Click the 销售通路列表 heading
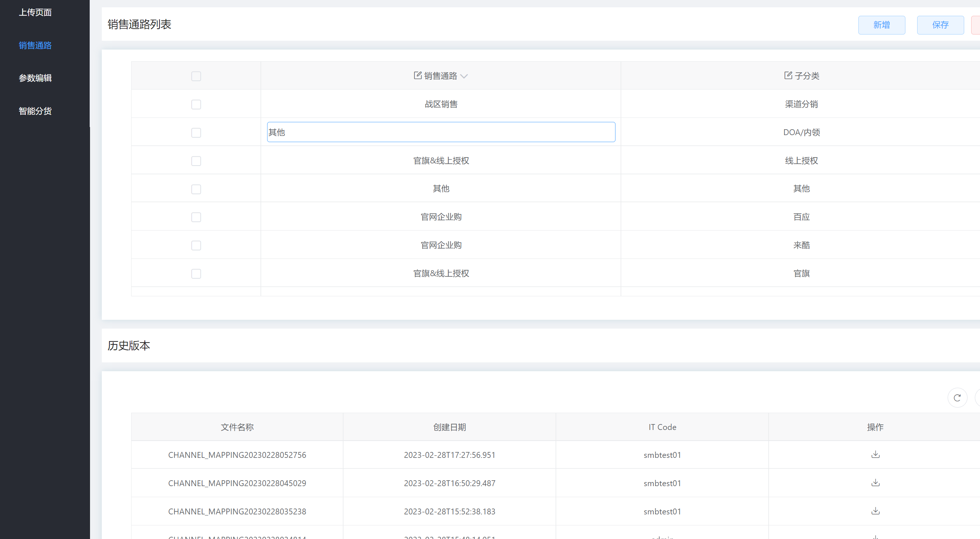 click(139, 24)
